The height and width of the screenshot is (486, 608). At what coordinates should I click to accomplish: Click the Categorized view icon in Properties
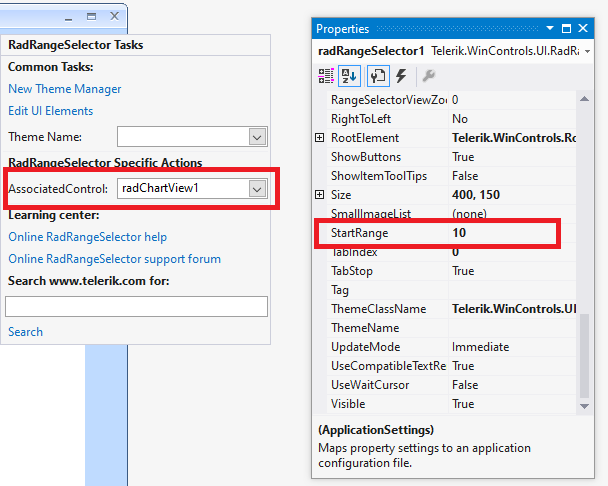[x=327, y=75]
